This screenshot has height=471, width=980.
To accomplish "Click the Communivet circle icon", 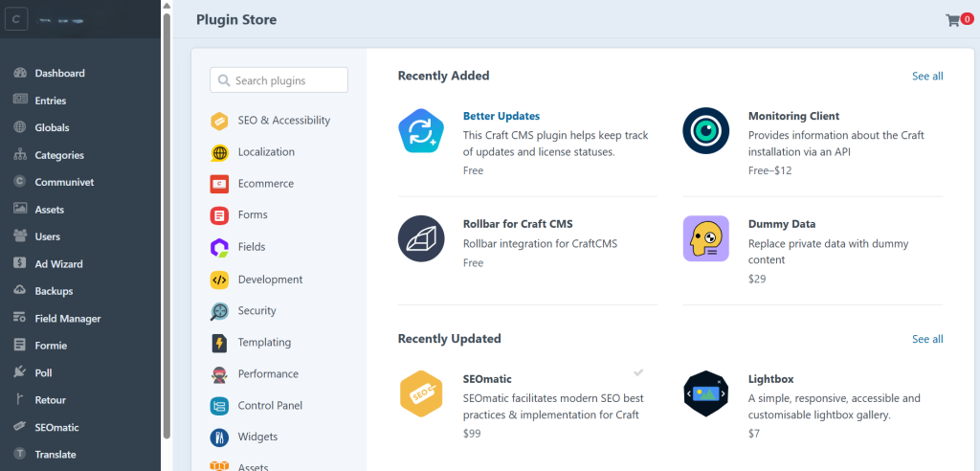I will (x=20, y=182).
